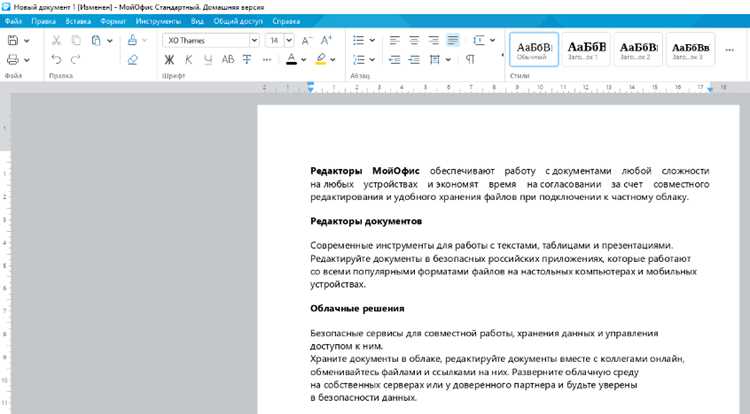This screenshot has height=414, width=750.
Task: Click the increase indent icon
Action: 414,60
